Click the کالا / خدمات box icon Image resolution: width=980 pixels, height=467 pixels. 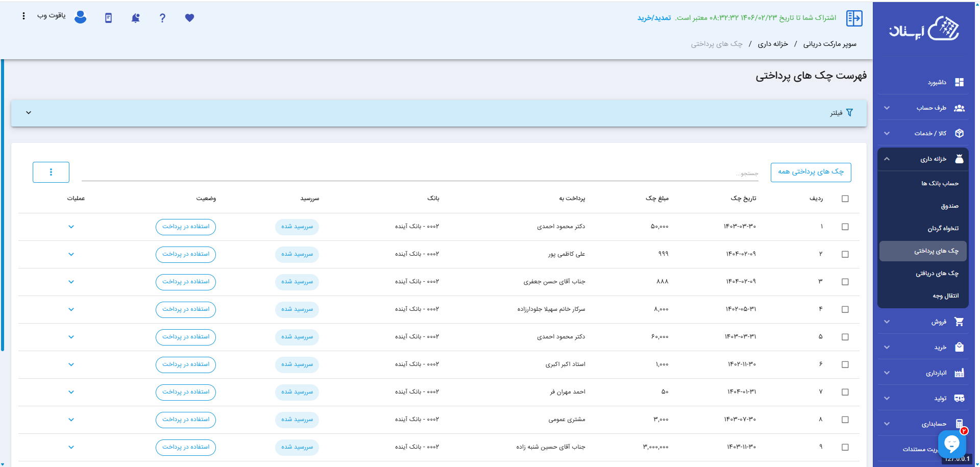(960, 133)
